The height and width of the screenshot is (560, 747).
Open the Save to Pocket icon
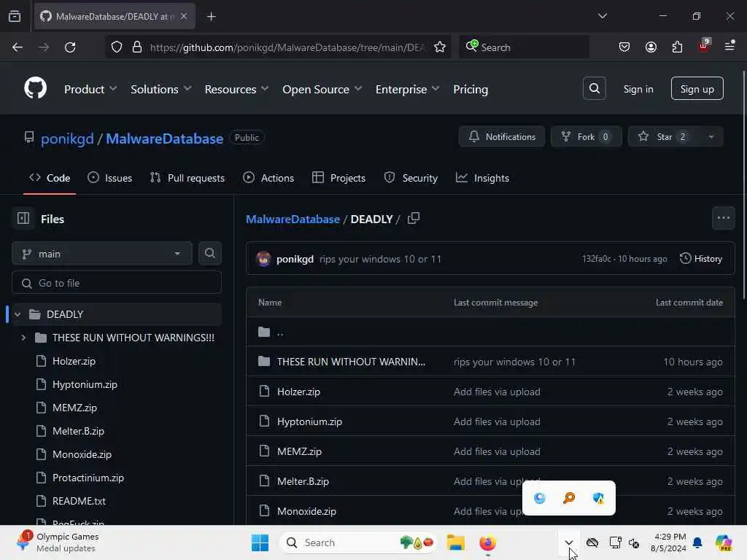point(624,47)
